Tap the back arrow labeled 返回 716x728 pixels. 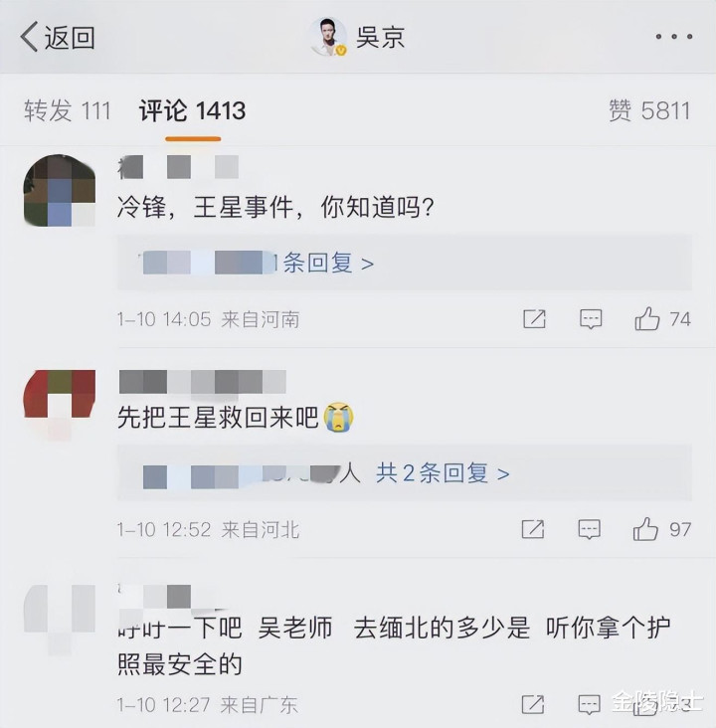(58, 37)
